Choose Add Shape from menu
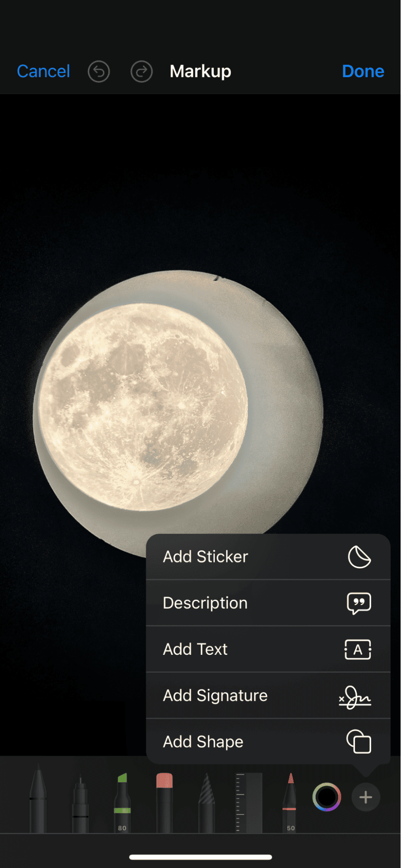 click(x=268, y=742)
